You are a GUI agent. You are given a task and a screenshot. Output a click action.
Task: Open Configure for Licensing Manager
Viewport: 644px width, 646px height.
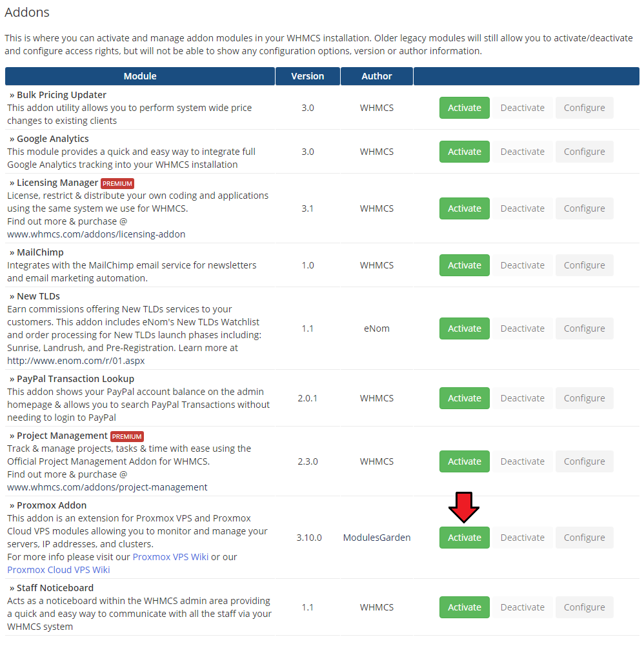[584, 208]
